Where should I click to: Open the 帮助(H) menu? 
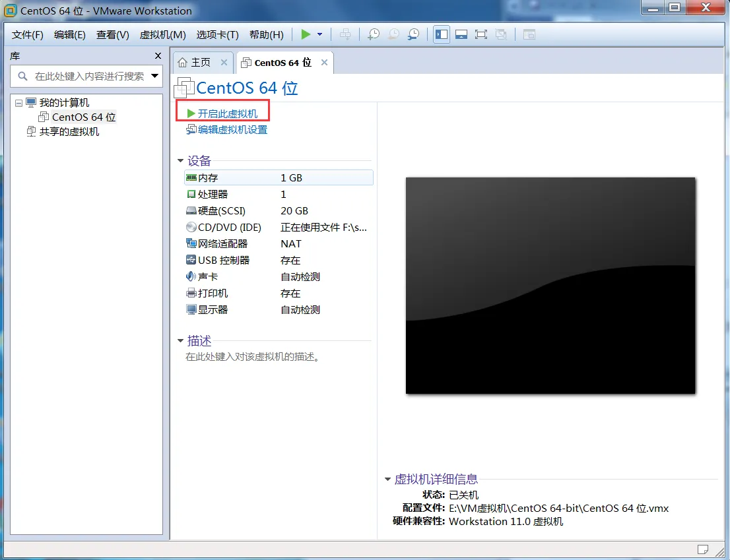tap(266, 35)
